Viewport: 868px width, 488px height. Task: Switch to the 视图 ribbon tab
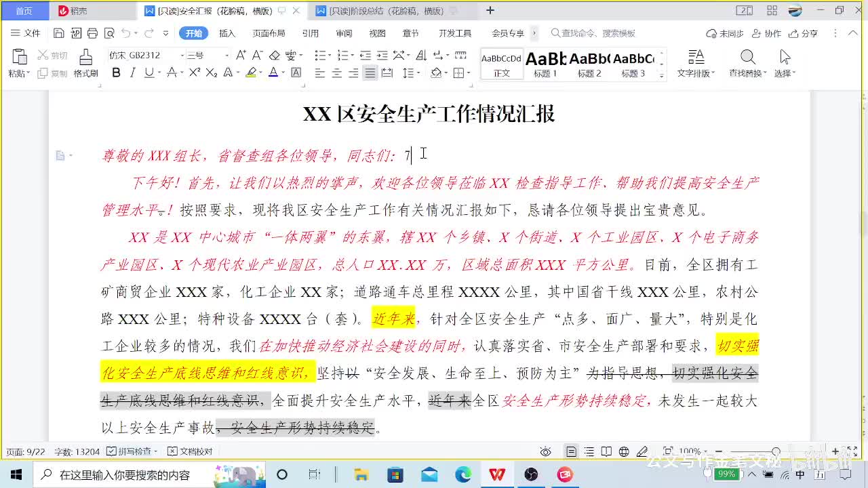pyautogui.click(x=377, y=33)
